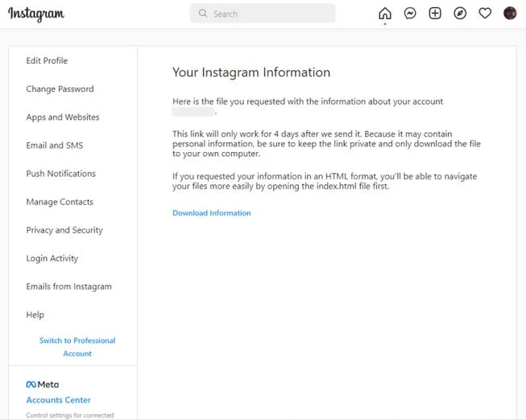This screenshot has width=526, height=420.
Task: Open Emails from Instagram
Action: (x=69, y=286)
